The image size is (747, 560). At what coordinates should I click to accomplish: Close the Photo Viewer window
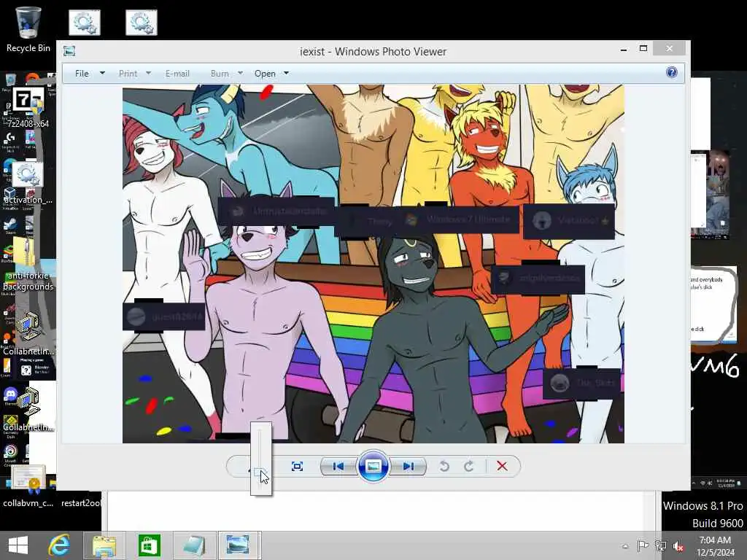tap(670, 49)
